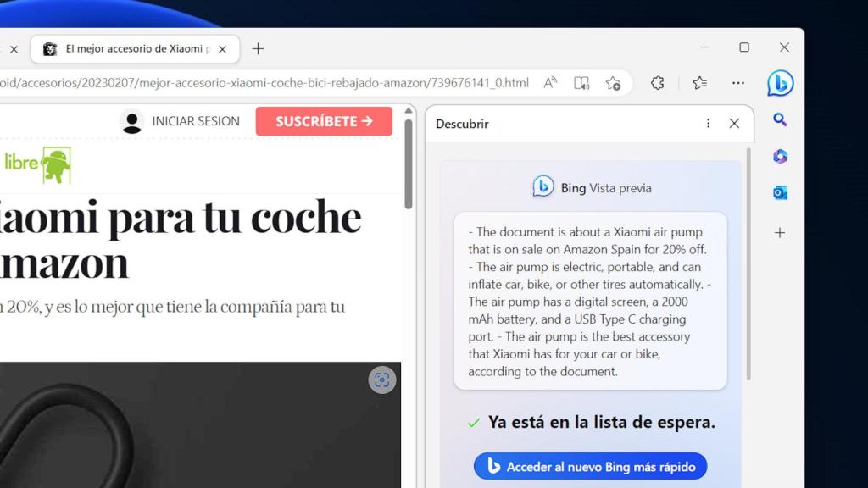868x488 pixels.
Task: Open a new browser tab
Action: point(258,48)
